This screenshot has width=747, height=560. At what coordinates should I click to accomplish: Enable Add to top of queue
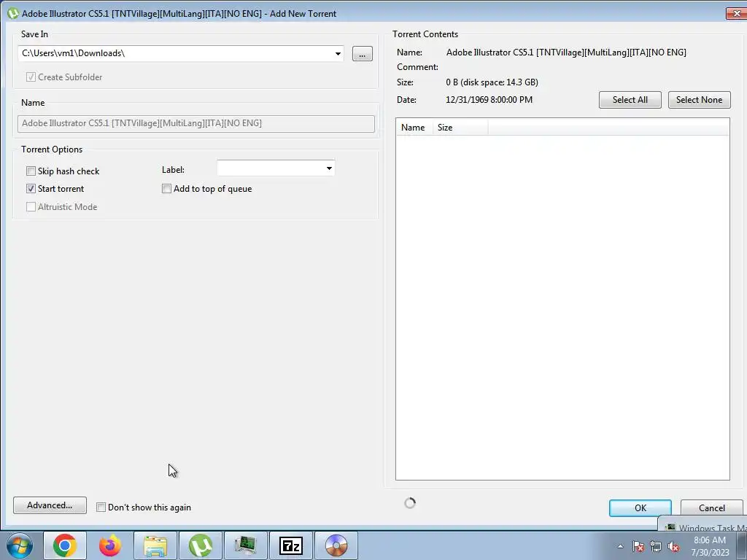[167, 189]
